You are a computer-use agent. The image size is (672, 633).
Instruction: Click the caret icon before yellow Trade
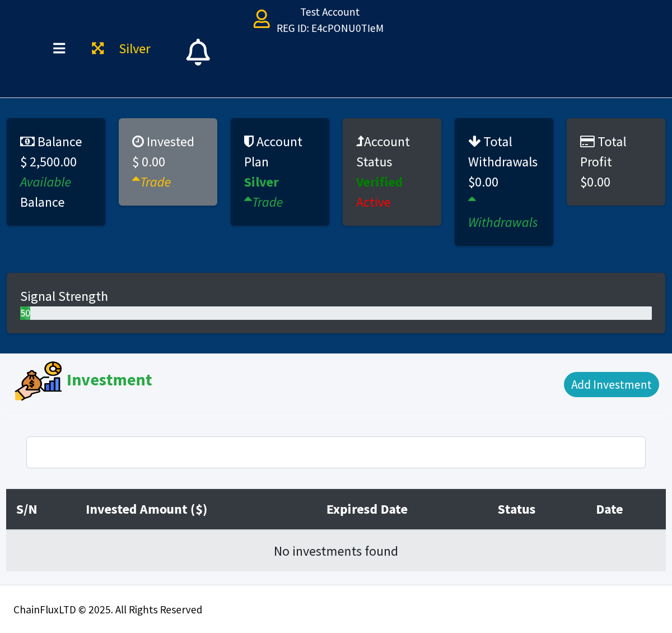tap(136, 179)
